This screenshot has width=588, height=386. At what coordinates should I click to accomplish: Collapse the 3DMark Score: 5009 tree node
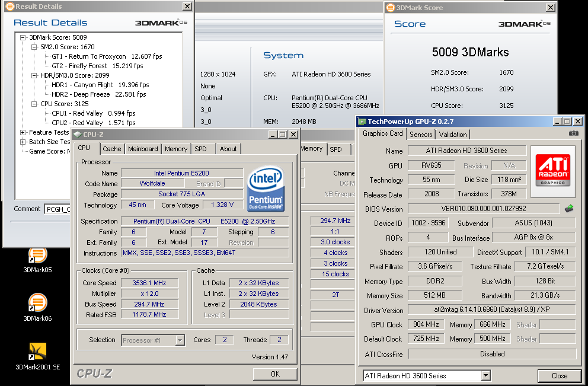pyautogui.click(x=23, y=37)
